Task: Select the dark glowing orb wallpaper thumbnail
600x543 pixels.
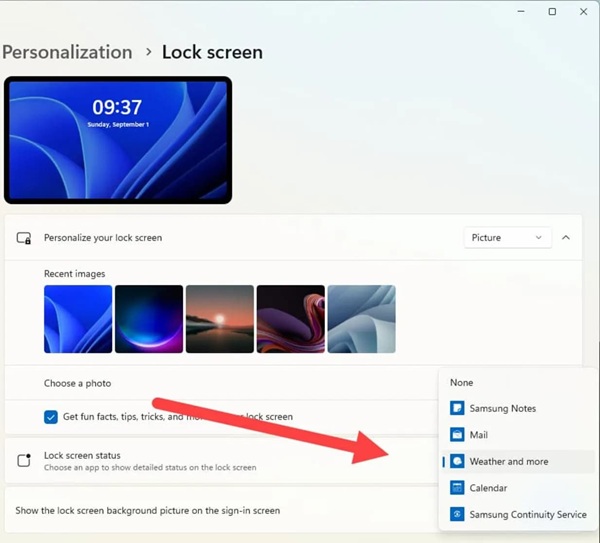Action: click(149, 319)
